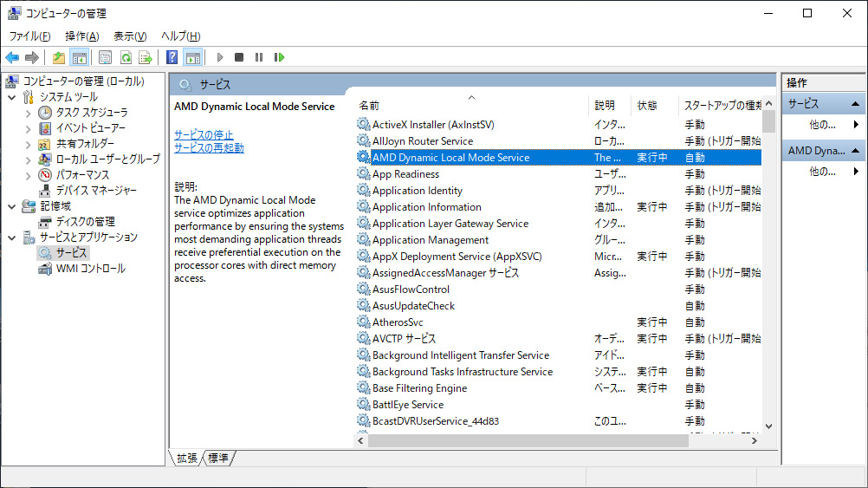The image size is (868, 488).
Task: Click the Export list toolbar icon
Action: click(146, 57)
